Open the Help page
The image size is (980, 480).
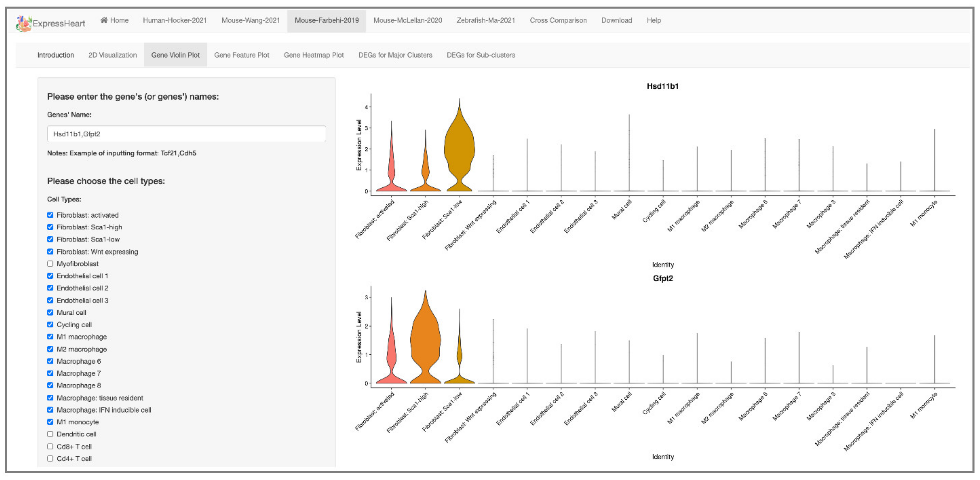[654, 20]
